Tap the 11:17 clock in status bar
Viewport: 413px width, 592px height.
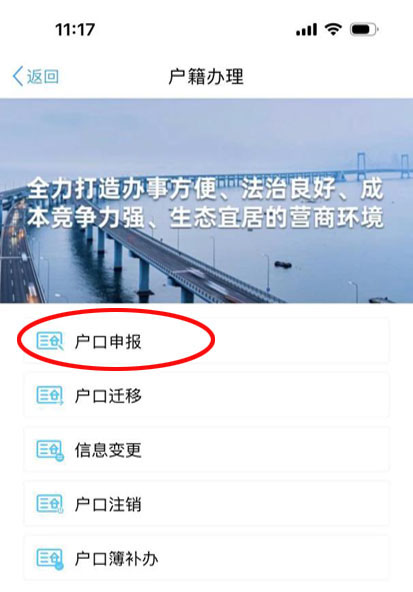pyautogui.click(x=75, y=29)
